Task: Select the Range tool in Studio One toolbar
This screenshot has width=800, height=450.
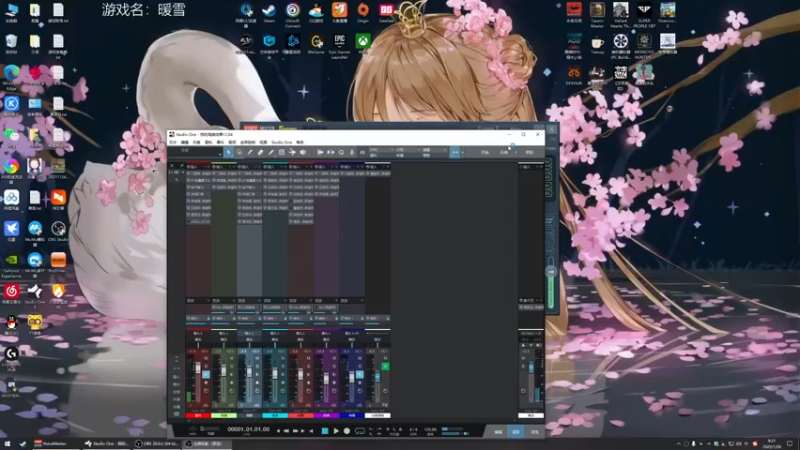Action: tap(239, 152)
